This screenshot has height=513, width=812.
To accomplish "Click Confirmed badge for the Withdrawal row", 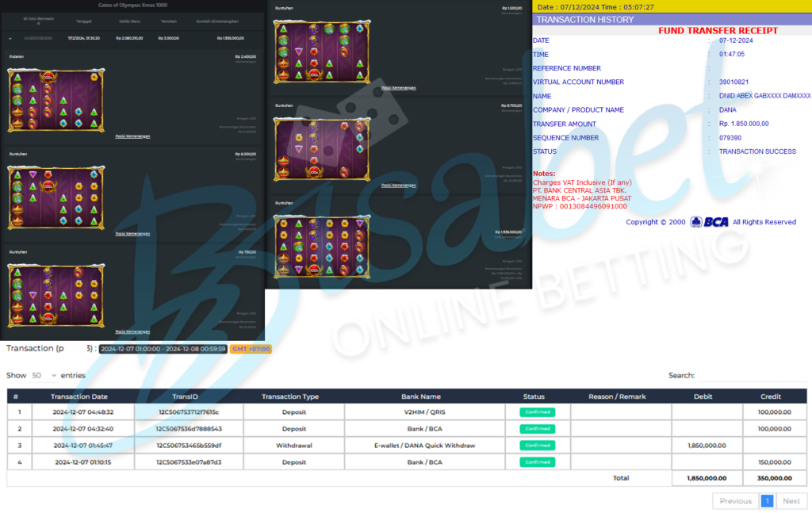I will click(x=538, y=445).
